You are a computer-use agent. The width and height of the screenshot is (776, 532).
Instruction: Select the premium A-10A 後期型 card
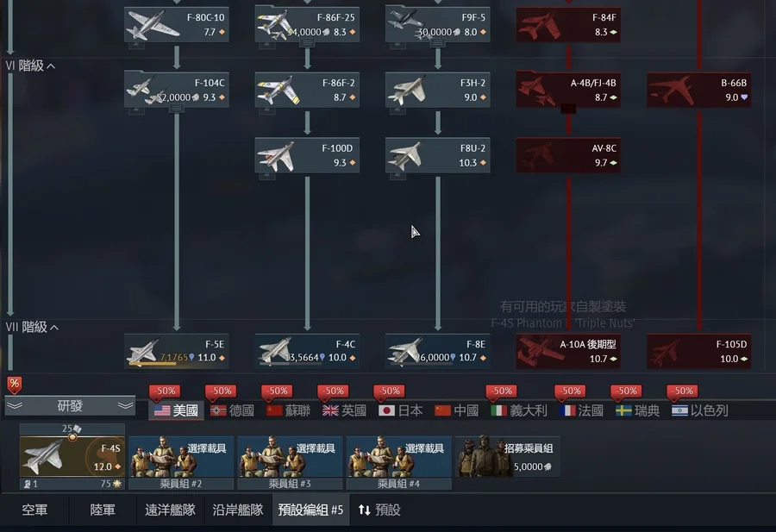click(568, 352)
